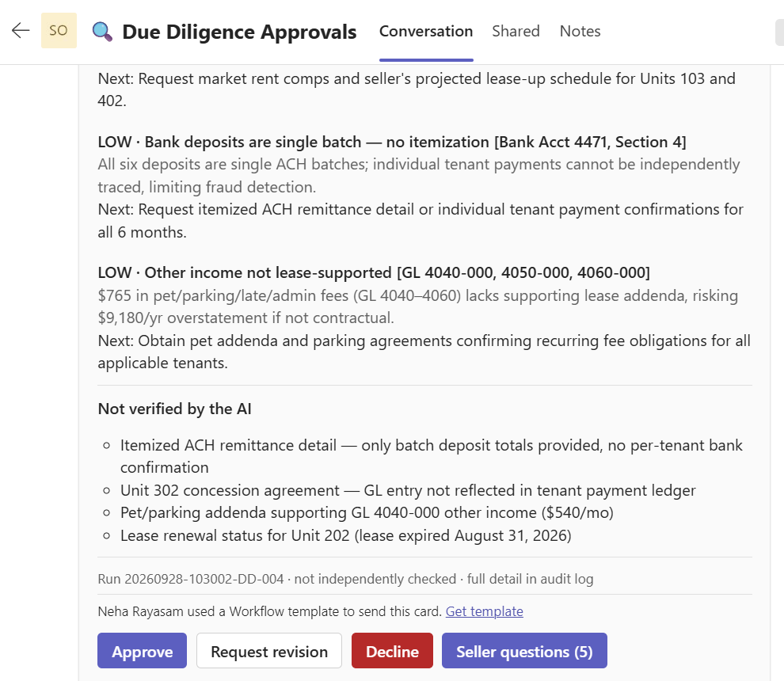Select the Unit 202 lease renewal bullet
The image size is (784, 681).
pyautogui.click(x=345, y=535)
